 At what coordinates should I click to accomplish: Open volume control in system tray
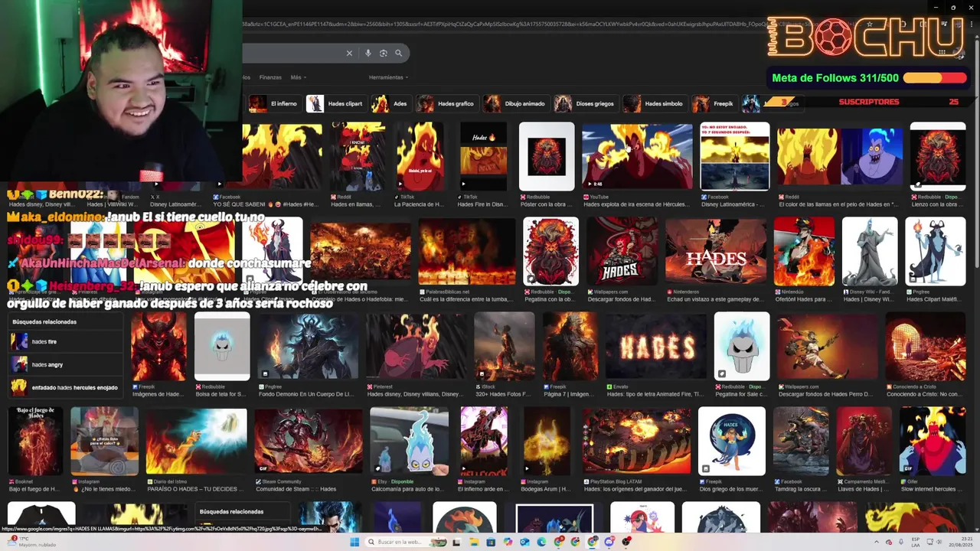click(941, 542)
